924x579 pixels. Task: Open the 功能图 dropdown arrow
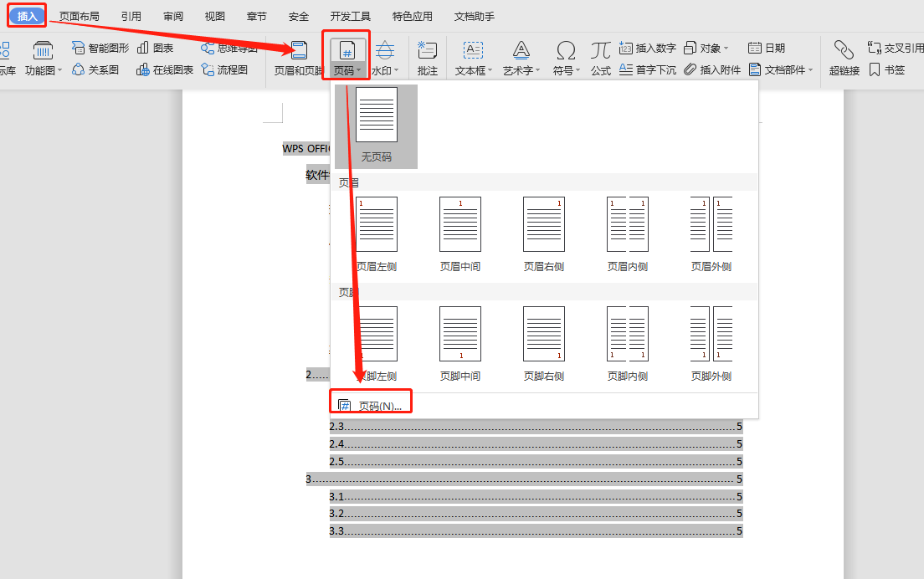pos(59,70)
